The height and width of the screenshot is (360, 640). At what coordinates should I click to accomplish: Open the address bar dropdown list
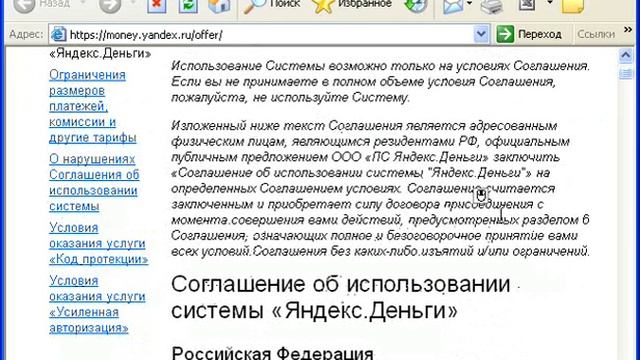click(x=481, y=34)
